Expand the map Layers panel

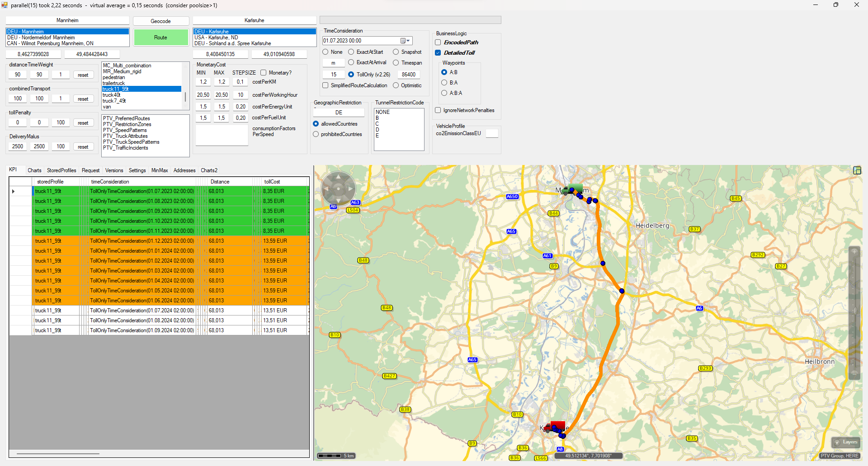pyautogui.click(x=845, y=442)
